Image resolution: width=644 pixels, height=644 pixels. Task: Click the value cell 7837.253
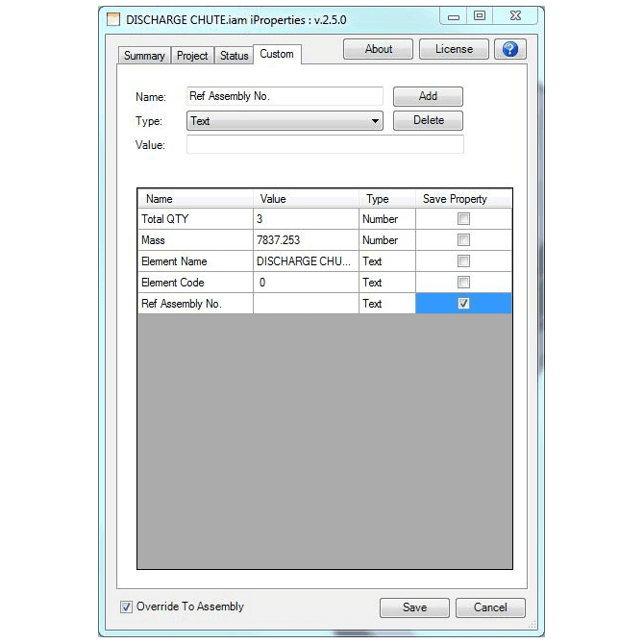306,240
